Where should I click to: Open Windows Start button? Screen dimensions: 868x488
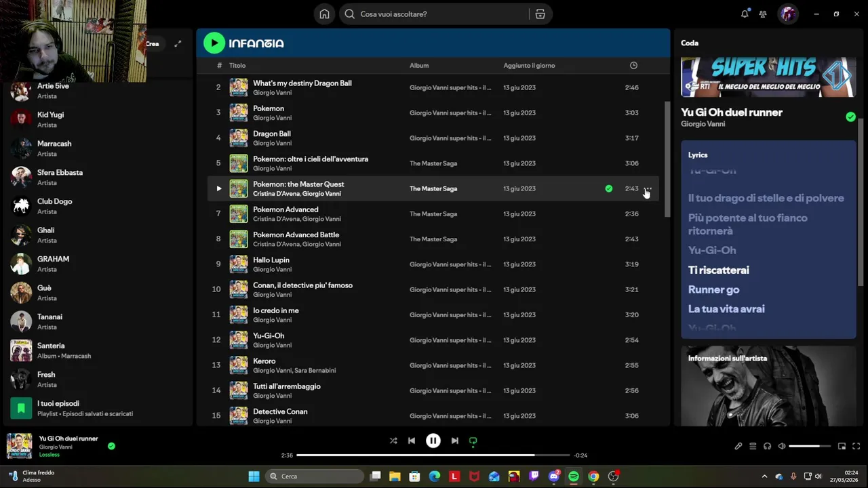coord(254,476)
